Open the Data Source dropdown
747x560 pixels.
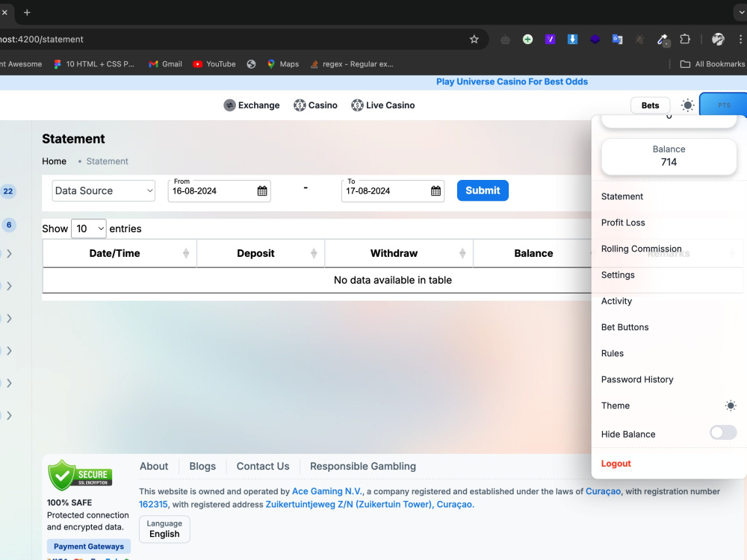pos(103,191)
